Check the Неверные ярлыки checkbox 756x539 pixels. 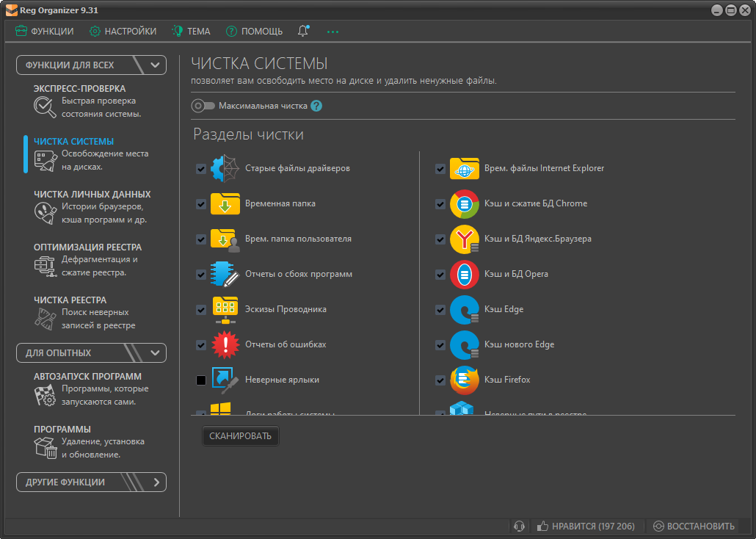pos(201,380)
